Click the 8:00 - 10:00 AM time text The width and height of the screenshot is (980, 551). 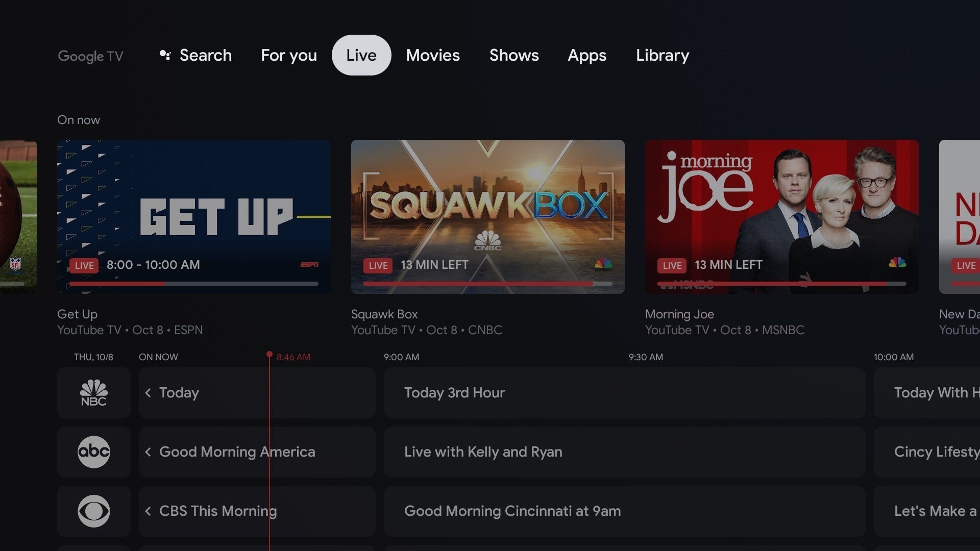153,265
